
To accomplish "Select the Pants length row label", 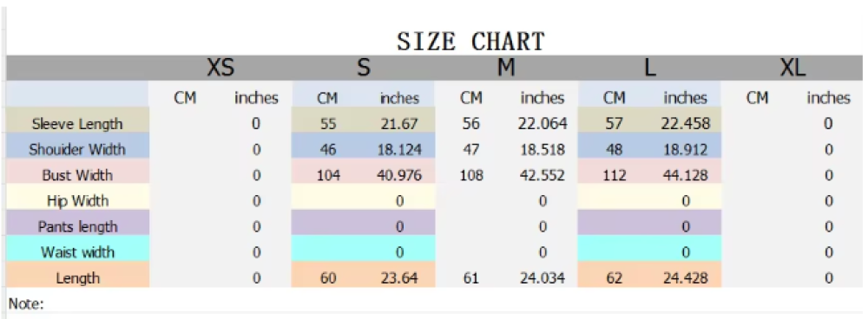I will (x=77, y=226).
